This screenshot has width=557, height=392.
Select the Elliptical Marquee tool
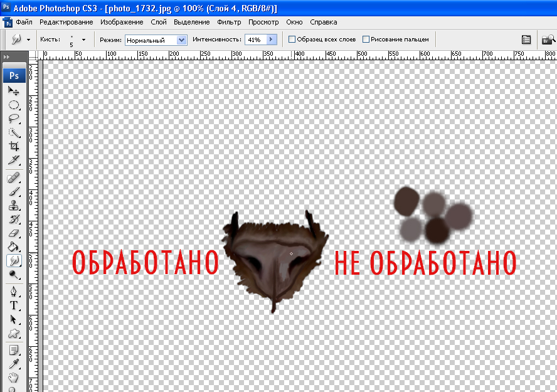(14, 105)
